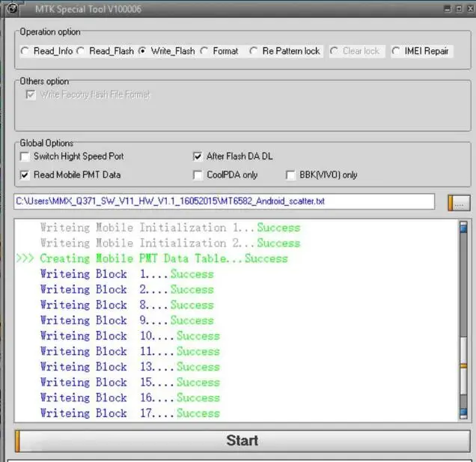Screen dimensions: 476x462
Task: Open the browse file button
Action: click(459, 203)
